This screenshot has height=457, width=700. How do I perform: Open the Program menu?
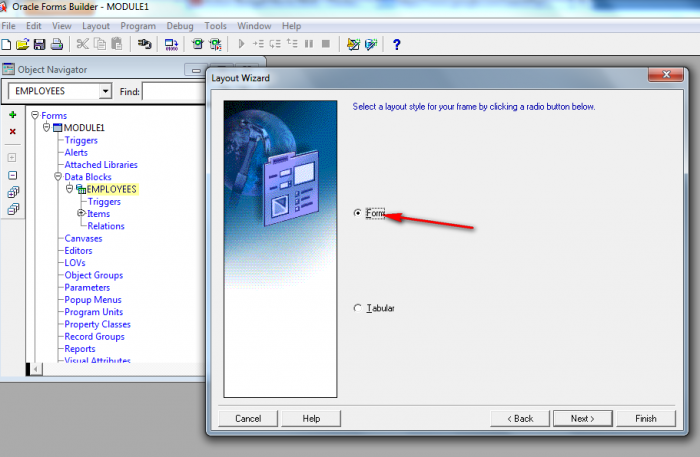138,26
